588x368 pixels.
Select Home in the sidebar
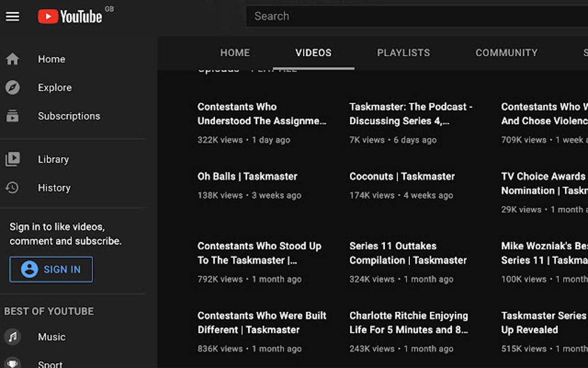[51, 59]
